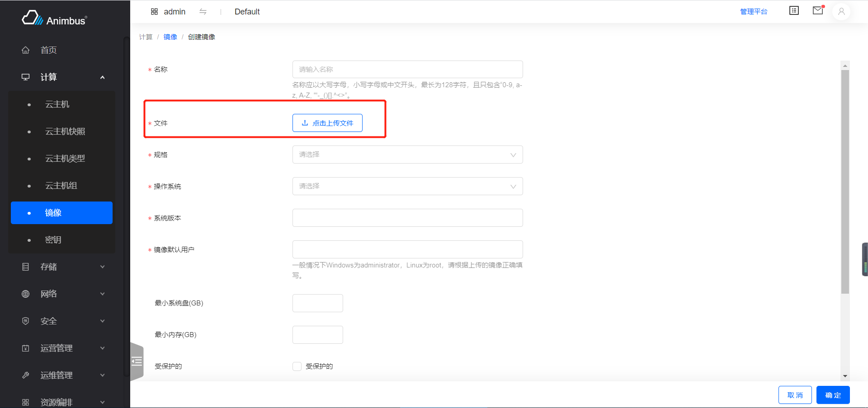Click the 管理平台 link

pyautogui.click(x=754, y=12)
